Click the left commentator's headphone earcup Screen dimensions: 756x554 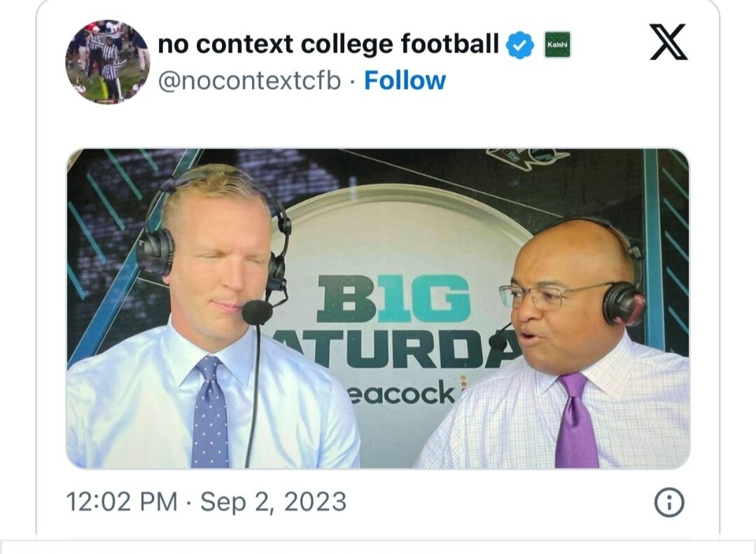coord(155,252)
